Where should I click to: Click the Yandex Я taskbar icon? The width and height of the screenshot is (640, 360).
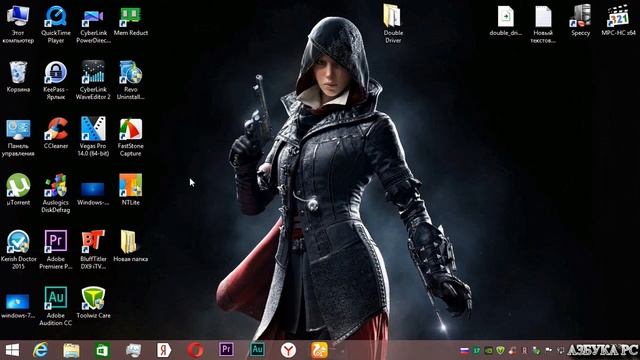pyautogui.click(x=164, y=350)
